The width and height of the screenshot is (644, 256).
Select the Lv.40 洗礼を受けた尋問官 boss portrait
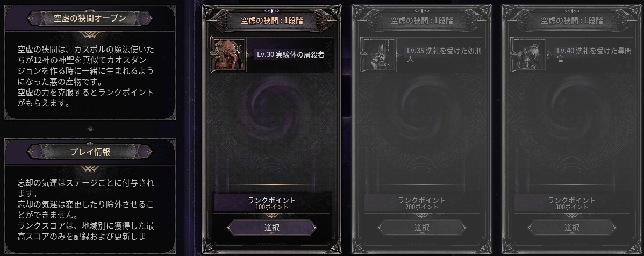pos(529,54)
